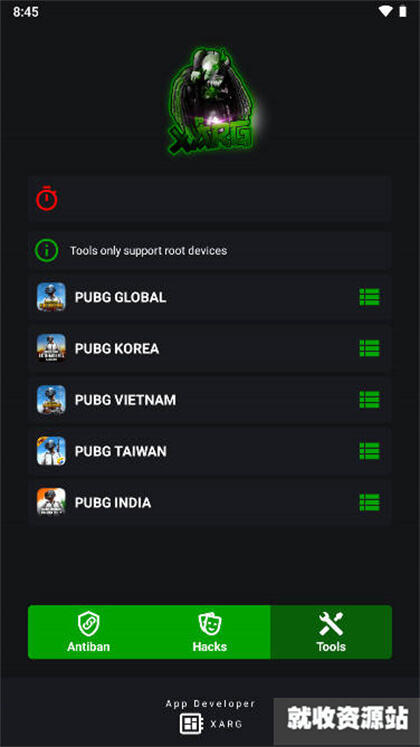Viewport: 420px width, 747px height.
Task: Open the green list icon beside PUBG TAIWAN
Action: (x=370, y=451)
